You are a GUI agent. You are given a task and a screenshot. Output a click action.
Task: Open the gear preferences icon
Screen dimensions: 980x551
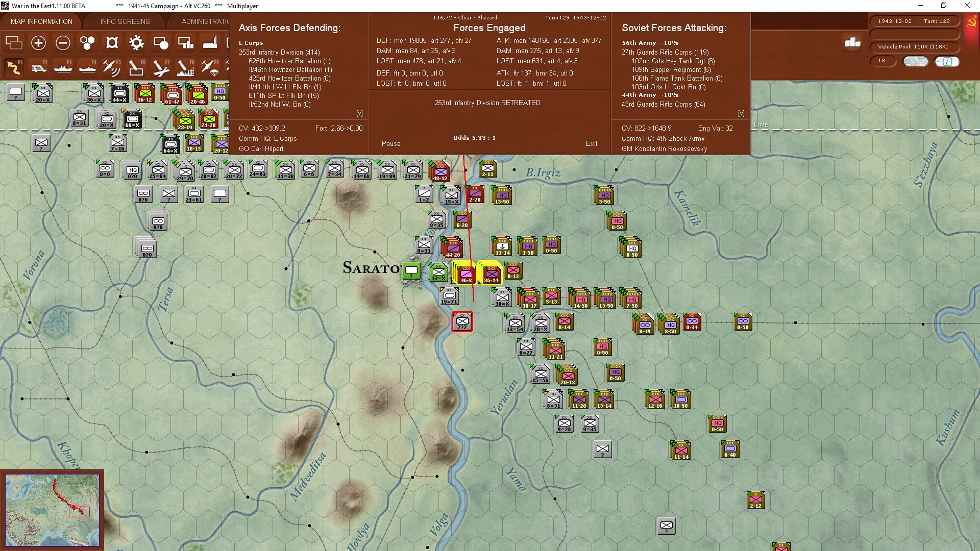136,43
